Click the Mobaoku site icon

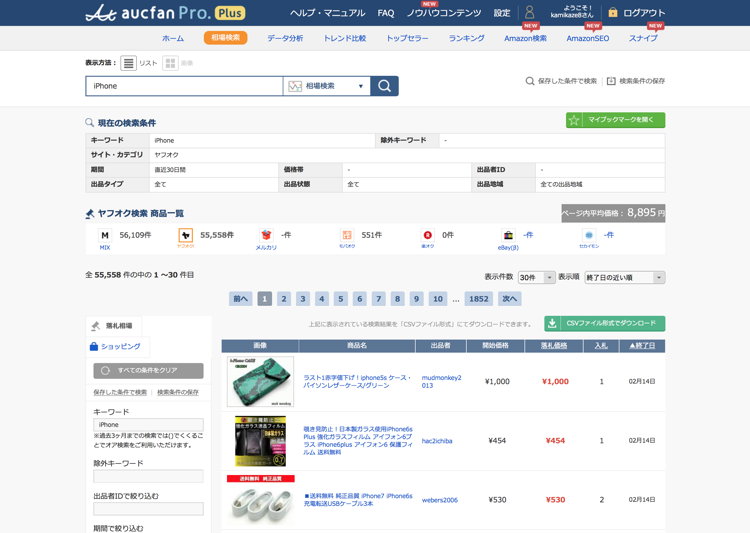(x=347, y=236)
